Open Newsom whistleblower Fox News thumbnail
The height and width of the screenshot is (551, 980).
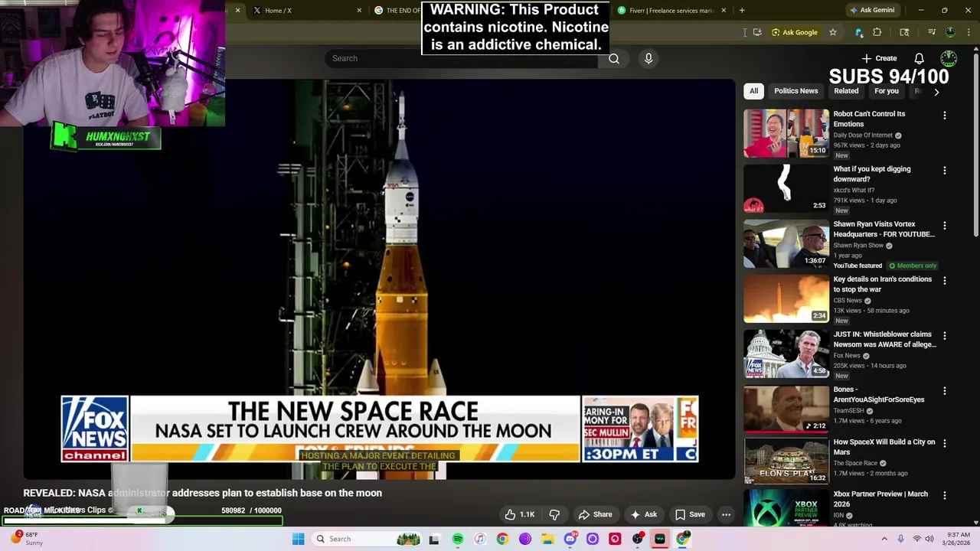tap(786, 354)
